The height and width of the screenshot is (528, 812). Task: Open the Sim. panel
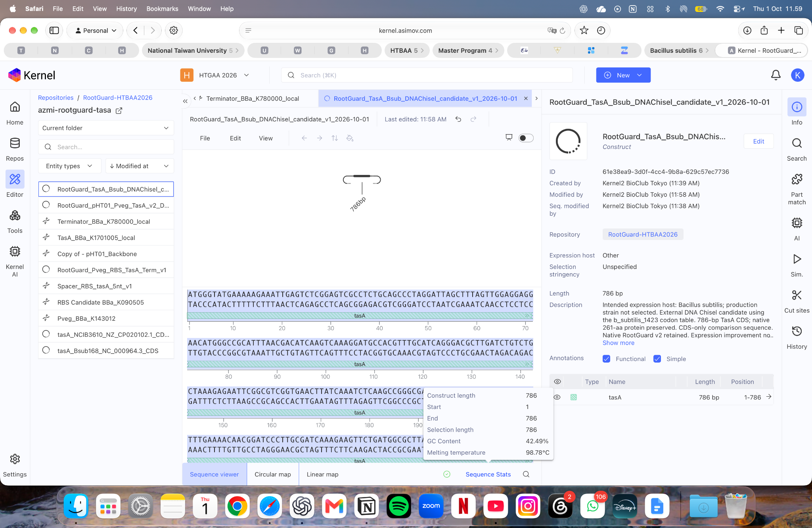tap(797, 265)
